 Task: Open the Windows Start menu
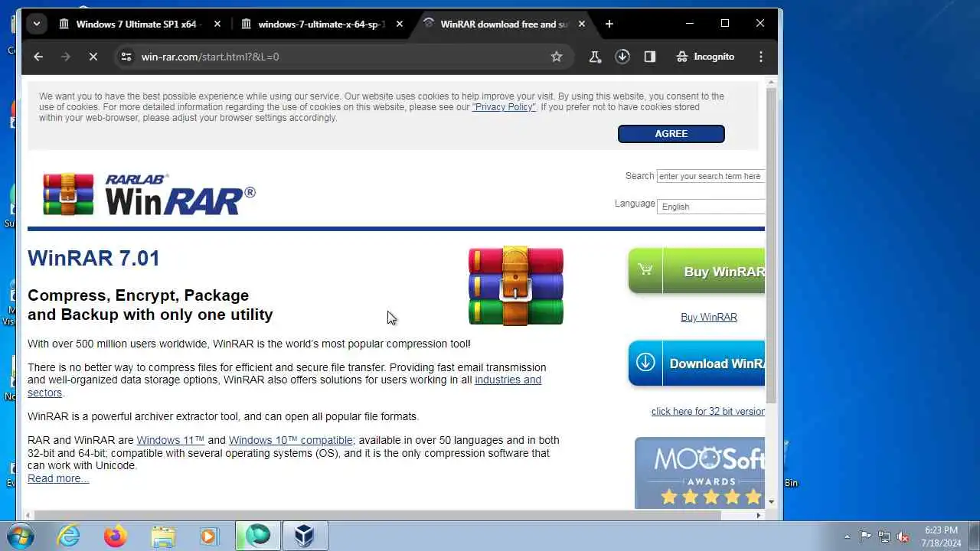click(21, 536)
